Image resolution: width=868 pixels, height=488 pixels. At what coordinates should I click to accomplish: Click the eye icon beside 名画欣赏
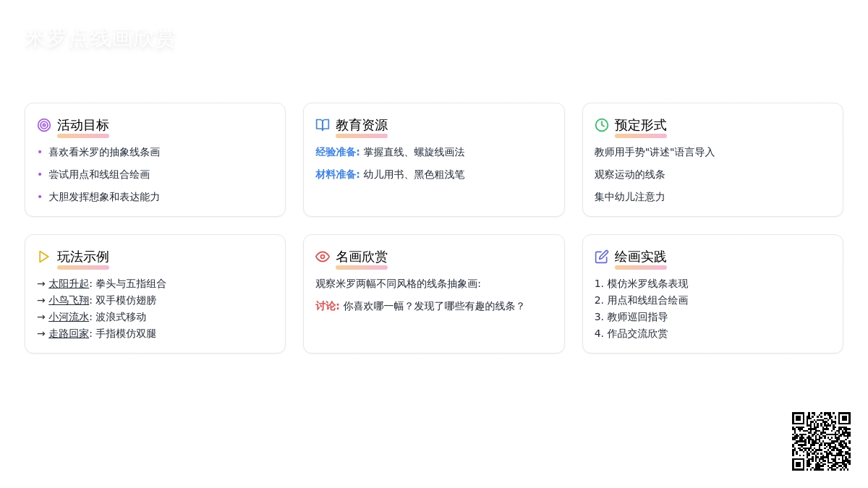[323, 257]
